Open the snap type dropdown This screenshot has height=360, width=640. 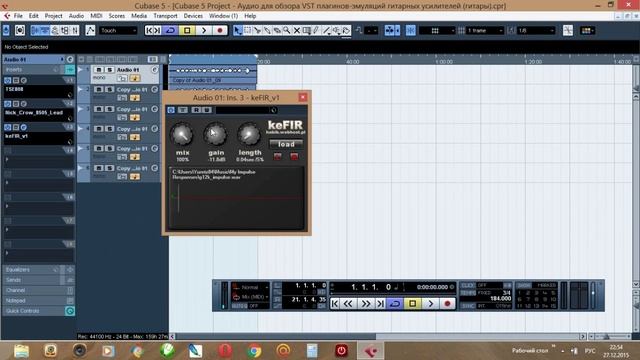pyautogui.click(x=437, y=31)
